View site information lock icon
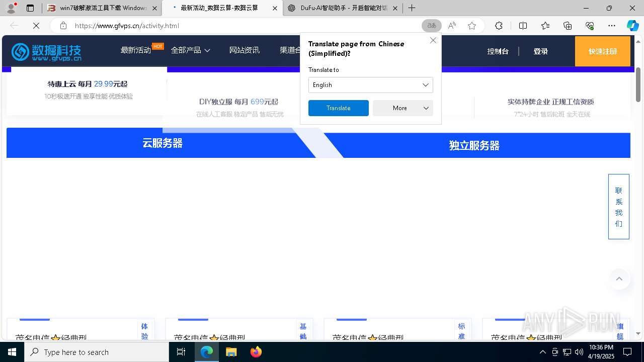Screen dimensions: 644x362 point(63,26)
